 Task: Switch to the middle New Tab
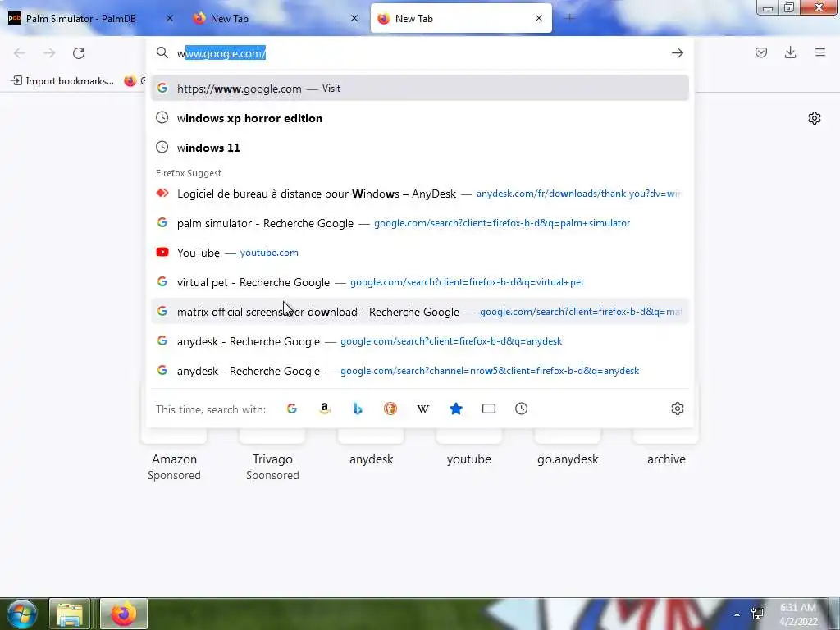coord(276,18)
